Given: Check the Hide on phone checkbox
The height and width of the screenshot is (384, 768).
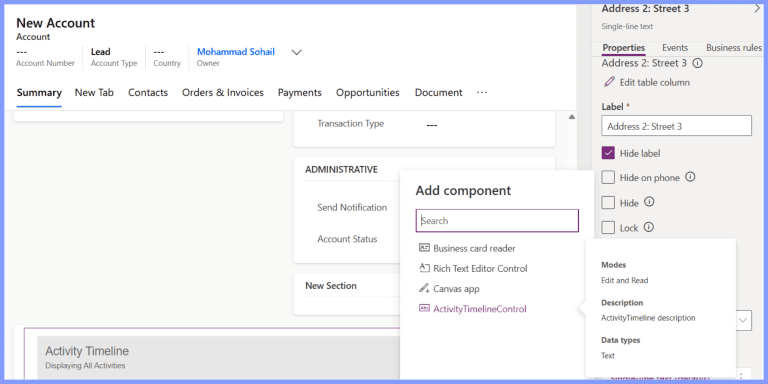Looking at the screenshot, I should 608,177.
